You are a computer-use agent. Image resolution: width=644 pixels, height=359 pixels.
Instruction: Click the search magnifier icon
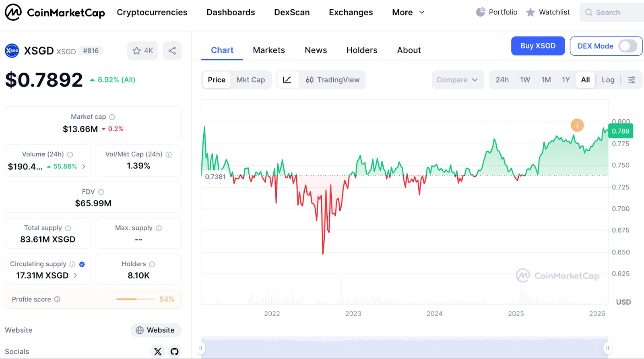click(589, 12)
